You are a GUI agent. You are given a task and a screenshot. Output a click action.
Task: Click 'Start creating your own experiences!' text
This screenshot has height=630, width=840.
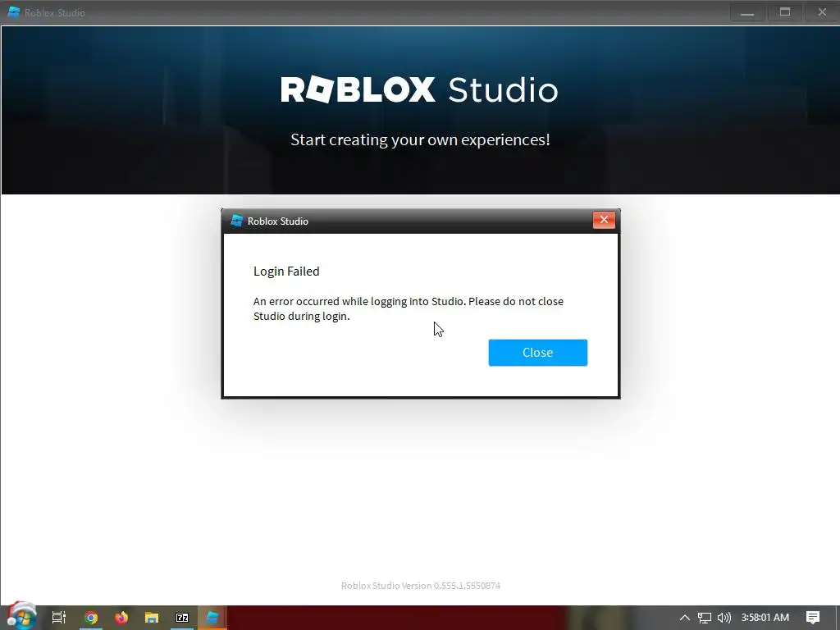420,139
